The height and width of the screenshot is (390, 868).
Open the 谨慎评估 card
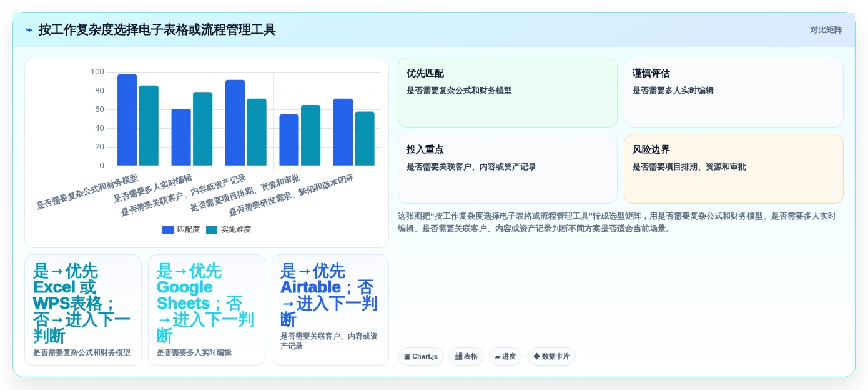click(734, 92)
